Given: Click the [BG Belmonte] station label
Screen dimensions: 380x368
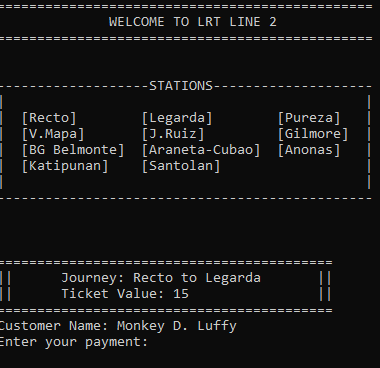Looking at the screenshot, I should pos(73,150).
